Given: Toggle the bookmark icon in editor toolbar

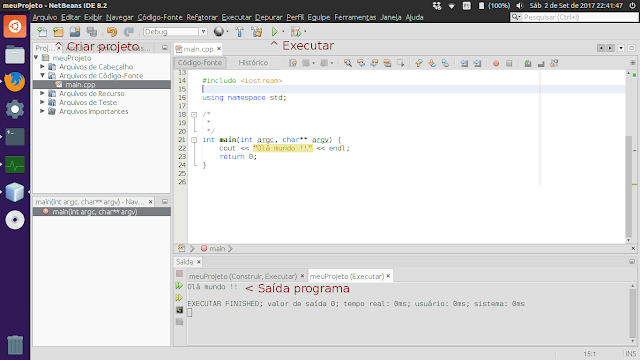Looking at the screenshot, I should (445, 63).
